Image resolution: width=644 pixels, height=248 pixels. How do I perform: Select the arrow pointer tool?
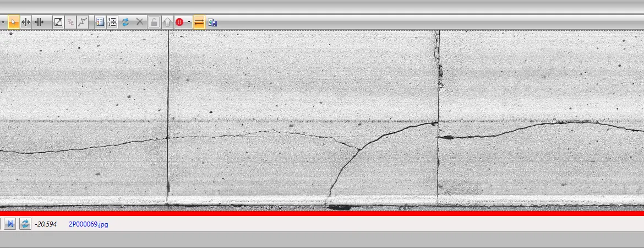click(x=14, y=22)
